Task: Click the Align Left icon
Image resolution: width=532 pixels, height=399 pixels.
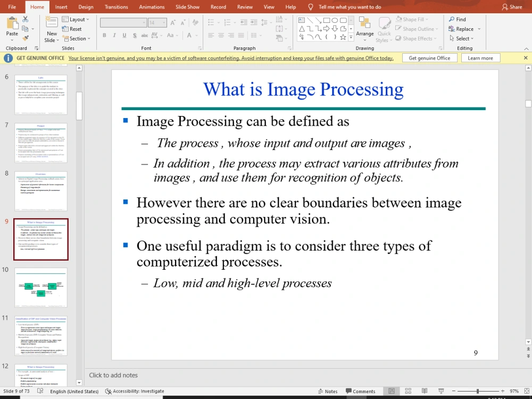Action: 211,35
